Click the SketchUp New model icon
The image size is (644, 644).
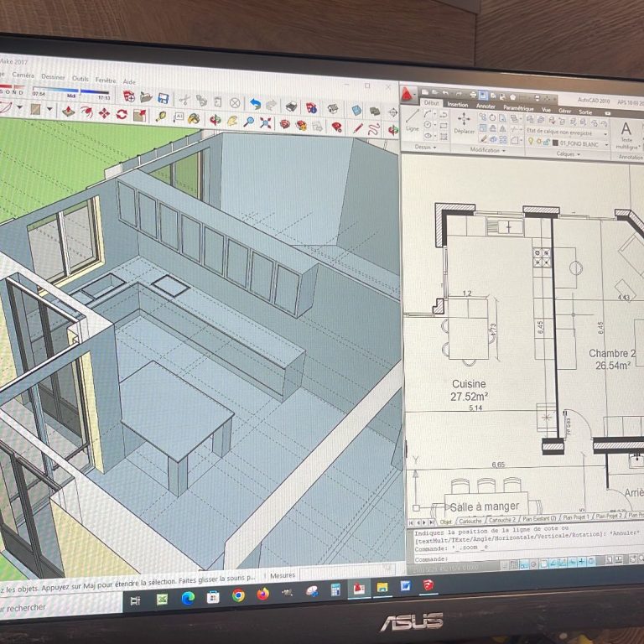coord(129,96)
